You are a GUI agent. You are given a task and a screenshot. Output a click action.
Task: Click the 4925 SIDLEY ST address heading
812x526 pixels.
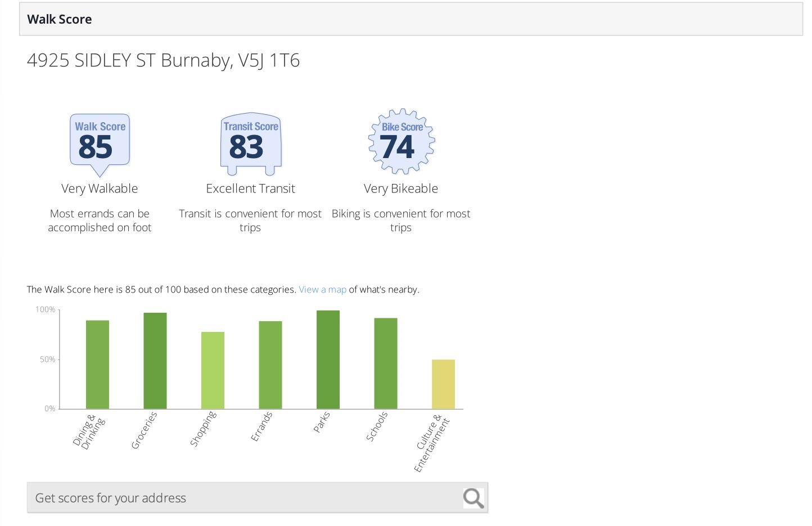tap(163, 60)
